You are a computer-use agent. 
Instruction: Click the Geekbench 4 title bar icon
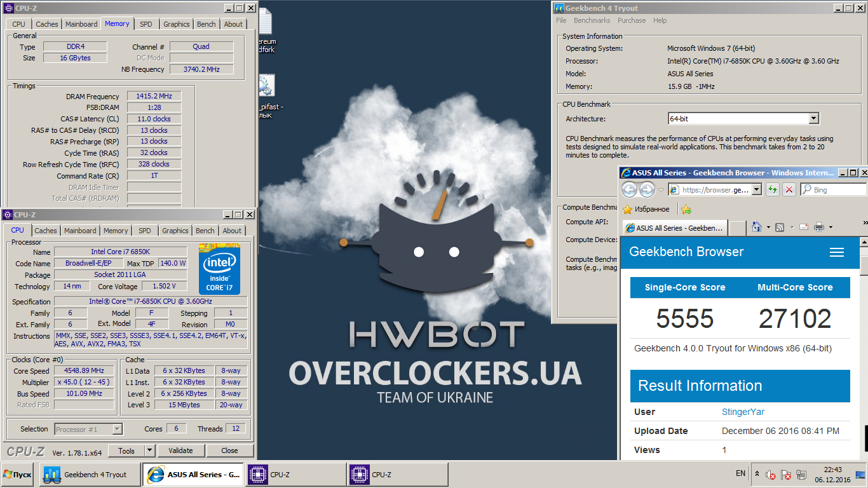[559, 8]
